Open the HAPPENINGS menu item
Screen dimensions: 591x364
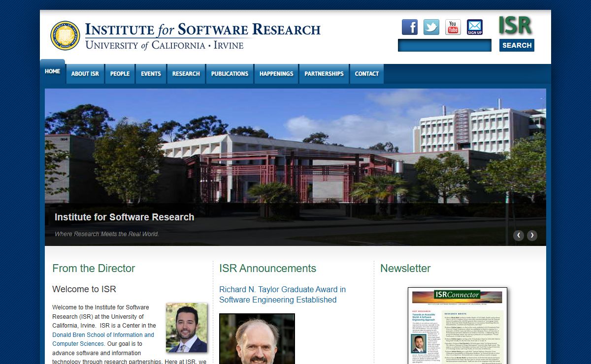tap(276, 74)
